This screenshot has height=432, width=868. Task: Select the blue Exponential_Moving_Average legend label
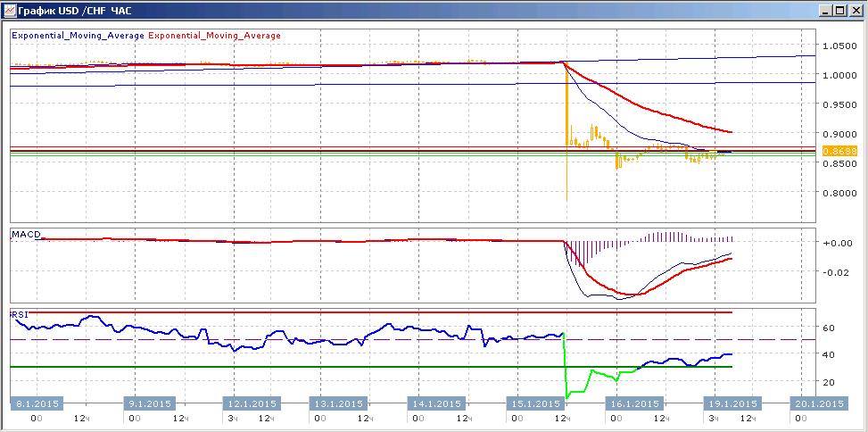pyautogui.click(x=78, y=36)
